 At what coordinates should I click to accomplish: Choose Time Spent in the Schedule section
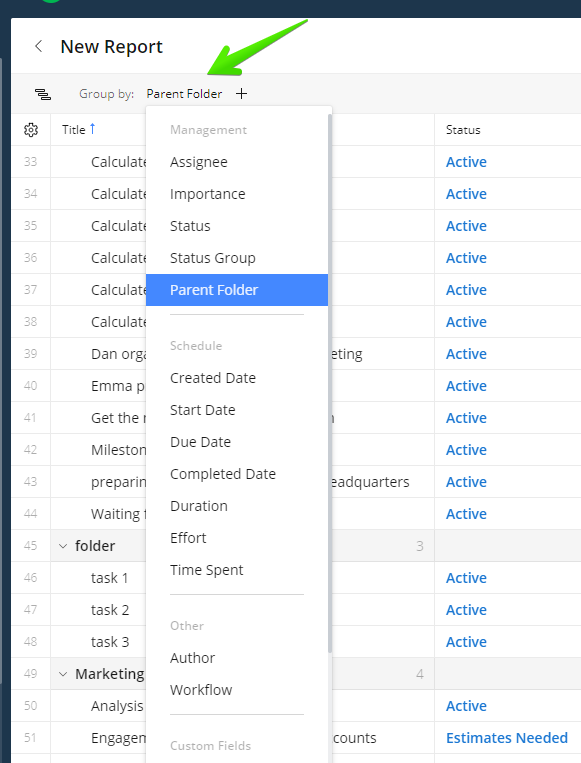237,570
